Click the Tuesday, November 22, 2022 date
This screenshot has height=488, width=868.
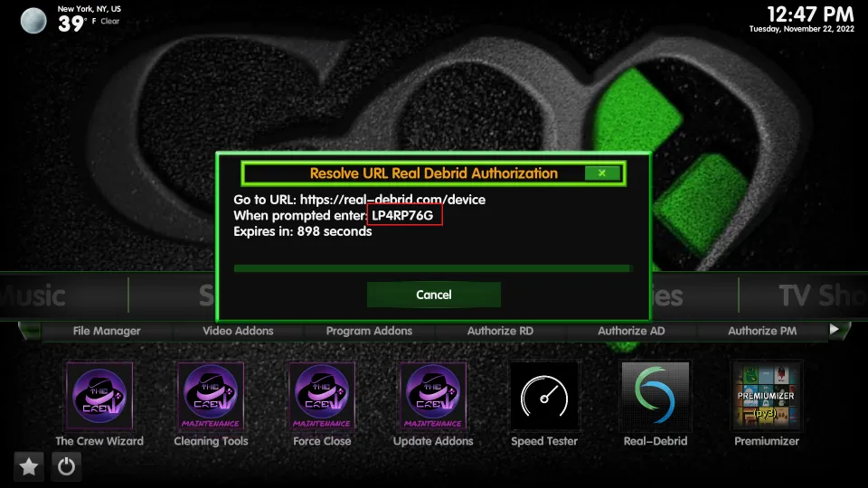802,29
